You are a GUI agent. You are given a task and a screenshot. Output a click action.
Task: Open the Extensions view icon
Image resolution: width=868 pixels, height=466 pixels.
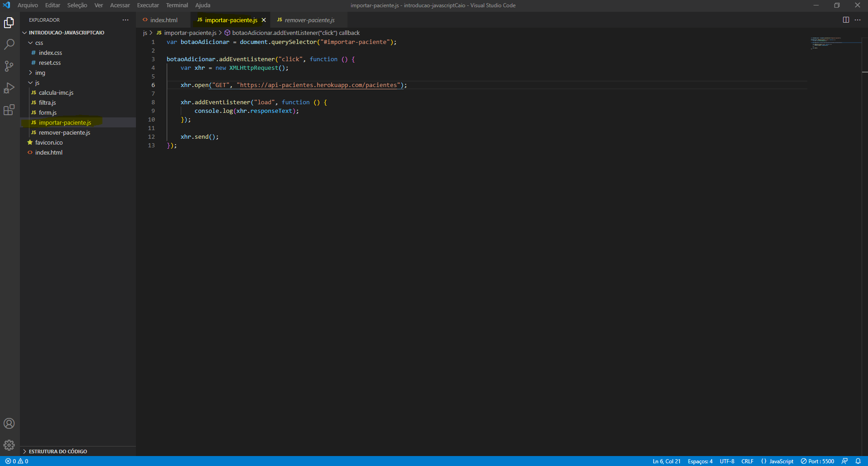coord(9,110)
